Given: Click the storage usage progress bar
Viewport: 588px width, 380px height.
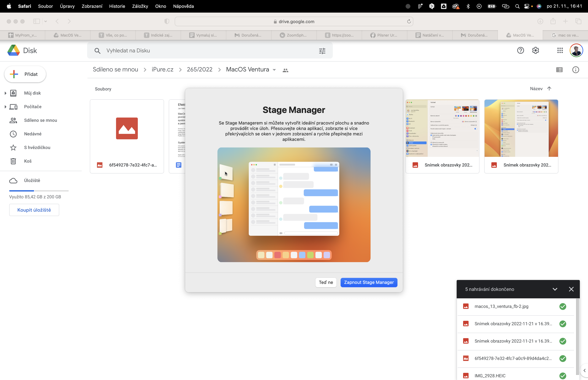Looking at the screenshot, I should click(39, 191).
